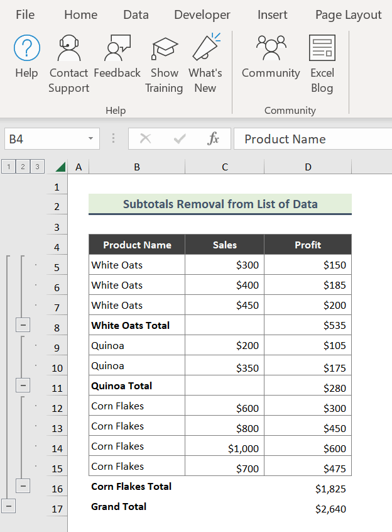Open the Developer tab
392x532 pixels.
202,14
